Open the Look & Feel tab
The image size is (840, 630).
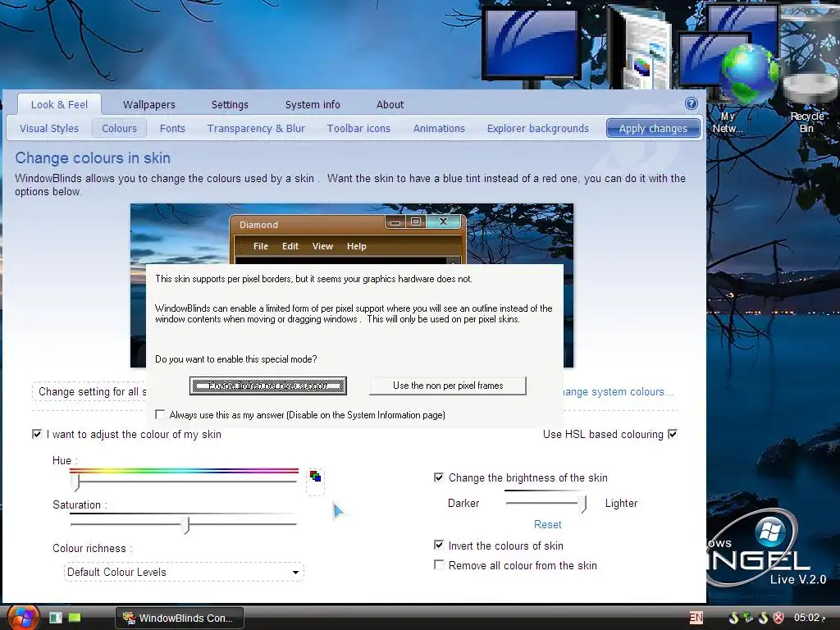[x=59, y=104]
